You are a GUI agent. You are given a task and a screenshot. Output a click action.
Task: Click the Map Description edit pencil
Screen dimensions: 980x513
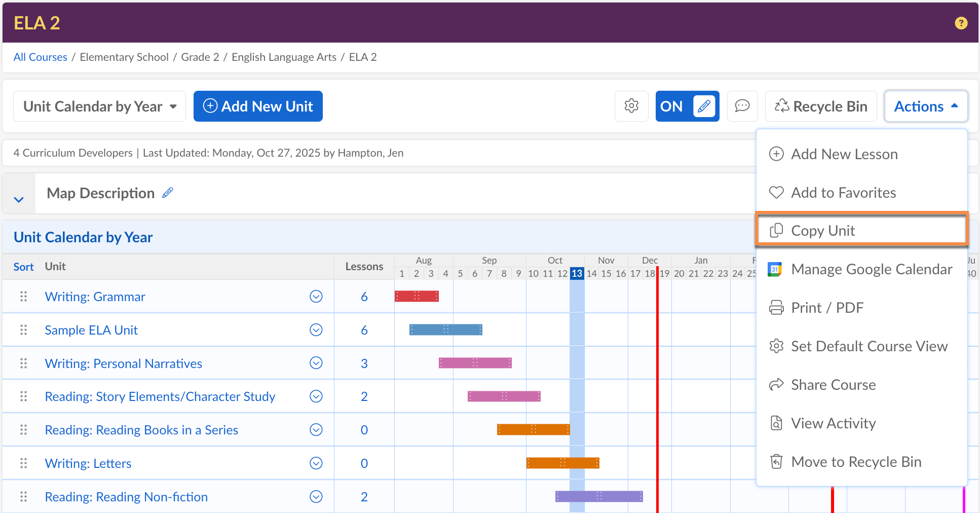[x=168, y=193]
